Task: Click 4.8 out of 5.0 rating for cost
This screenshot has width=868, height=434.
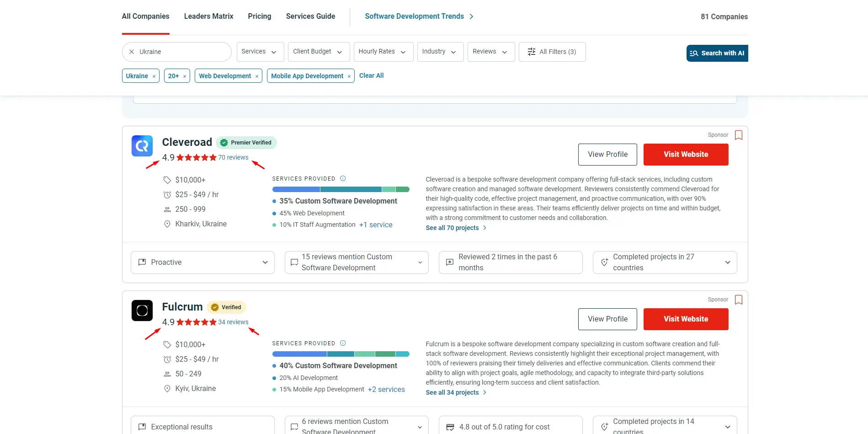Action: [x=511, y=425]
